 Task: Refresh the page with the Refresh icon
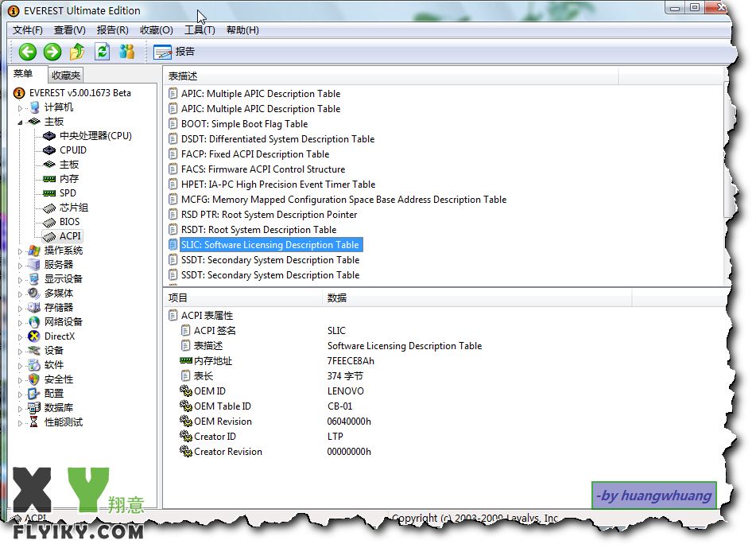click(103, 52)
